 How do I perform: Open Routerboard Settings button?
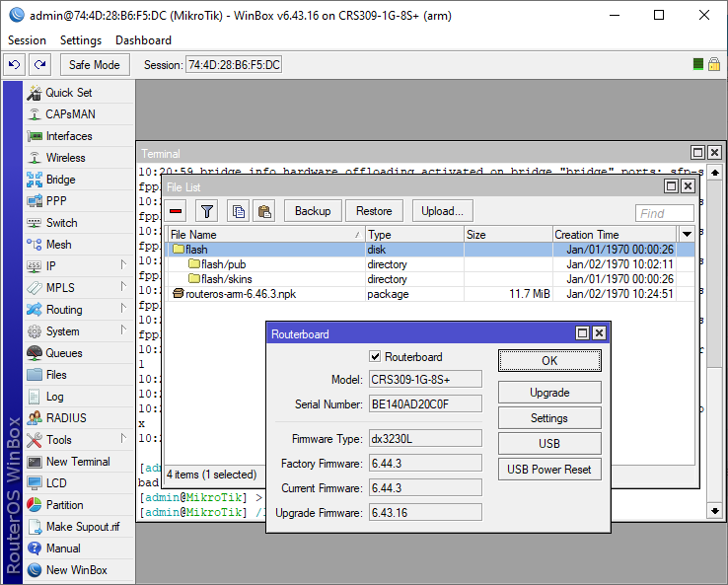click(549, 418)
